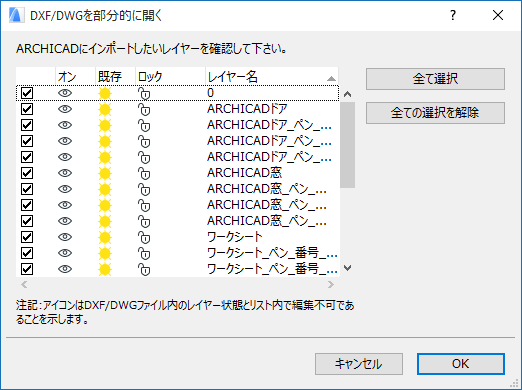Confirm the import with OK
This screenshot has width=522, height=390.
coord(461,364)
